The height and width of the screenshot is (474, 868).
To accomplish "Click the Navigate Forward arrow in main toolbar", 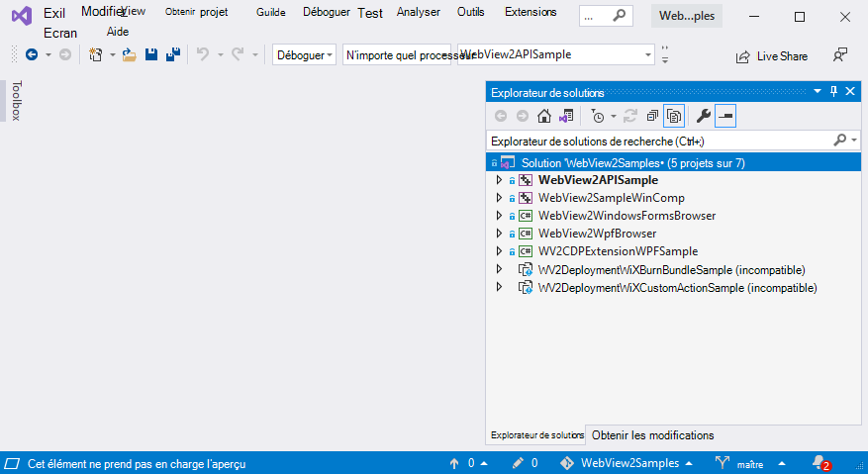I will [64, 54].
